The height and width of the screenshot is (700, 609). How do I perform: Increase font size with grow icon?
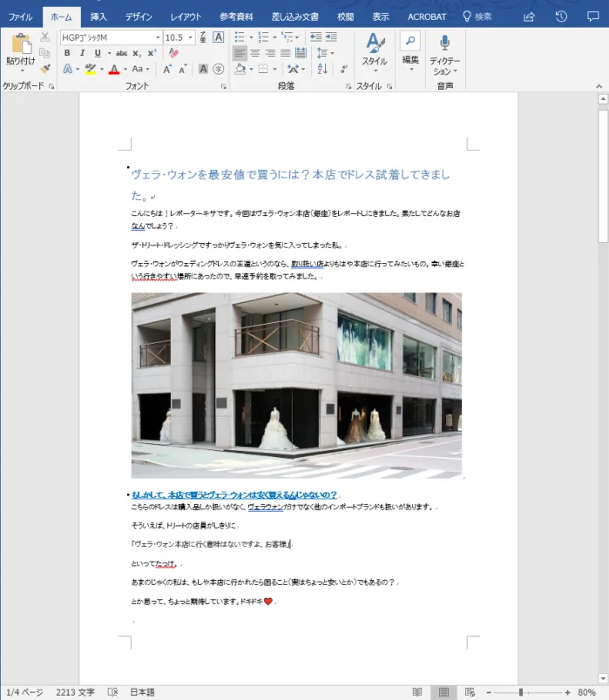[x=167, y=69]
